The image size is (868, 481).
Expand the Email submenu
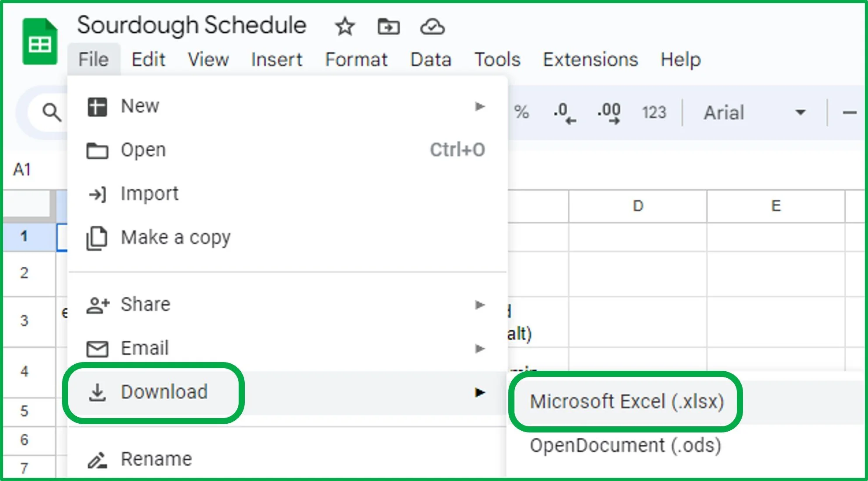288,349
